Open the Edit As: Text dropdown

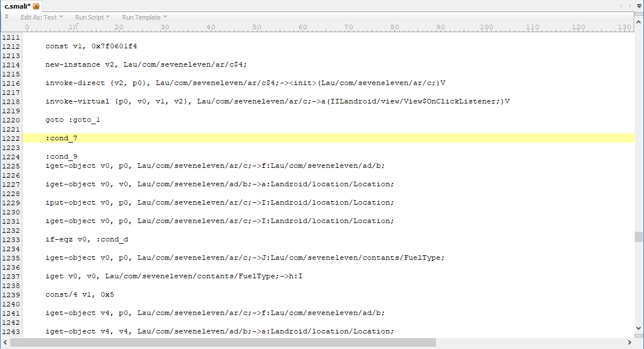41,17
